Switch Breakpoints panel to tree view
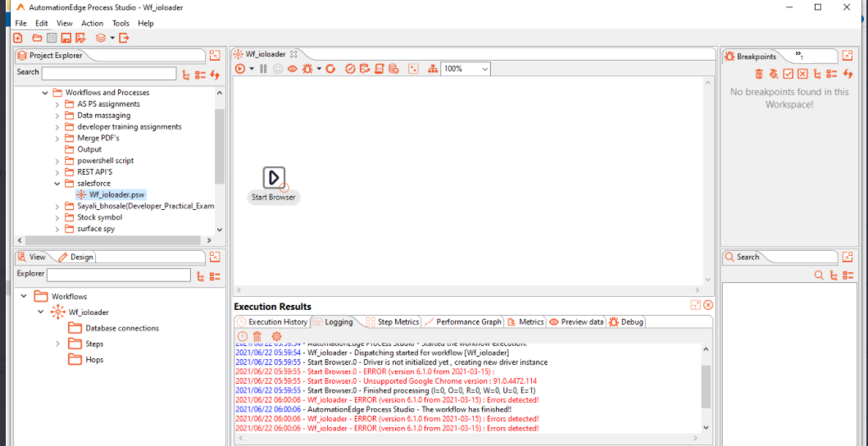The image size is (868, 446). click(816, 74)
